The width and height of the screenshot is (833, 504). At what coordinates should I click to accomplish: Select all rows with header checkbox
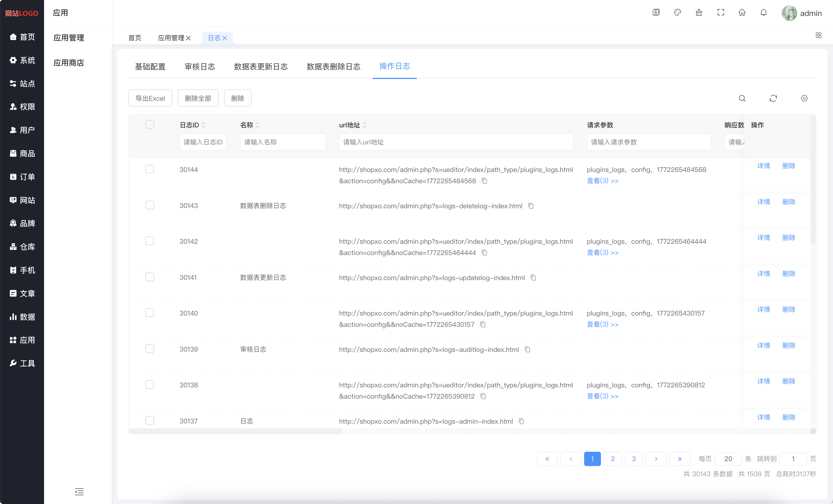pos(150,125)
